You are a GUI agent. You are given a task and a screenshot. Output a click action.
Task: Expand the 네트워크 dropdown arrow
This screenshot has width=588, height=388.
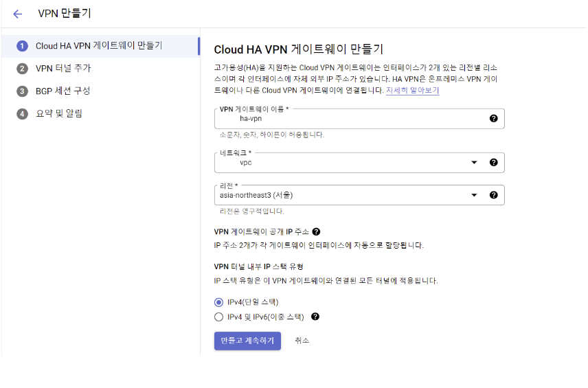click(x=474, y=162)
